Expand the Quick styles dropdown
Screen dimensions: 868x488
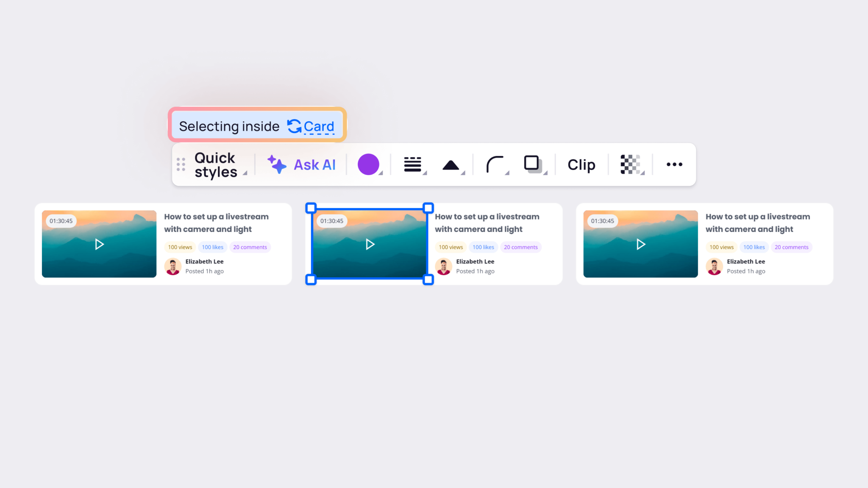(x=245, y=174)
